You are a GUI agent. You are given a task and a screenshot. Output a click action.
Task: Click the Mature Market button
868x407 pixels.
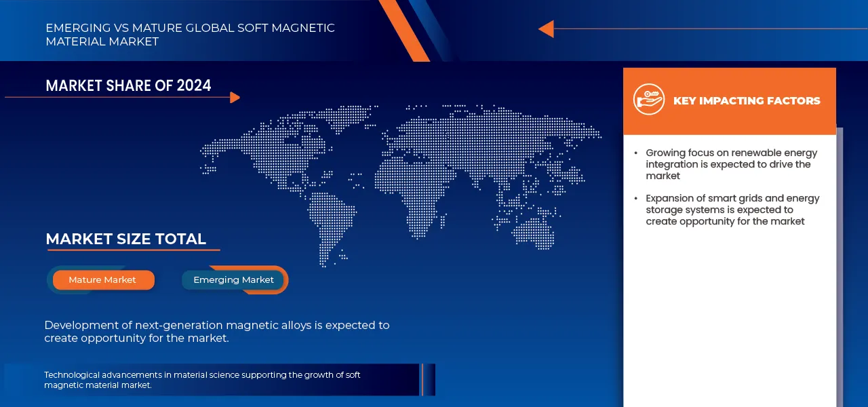(x=102, y=279)
